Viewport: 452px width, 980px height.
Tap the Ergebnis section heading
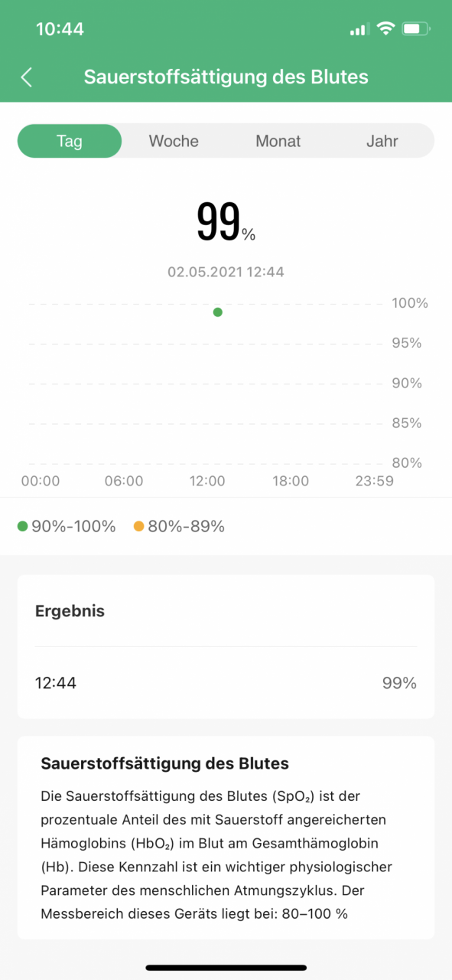(70, 611)
